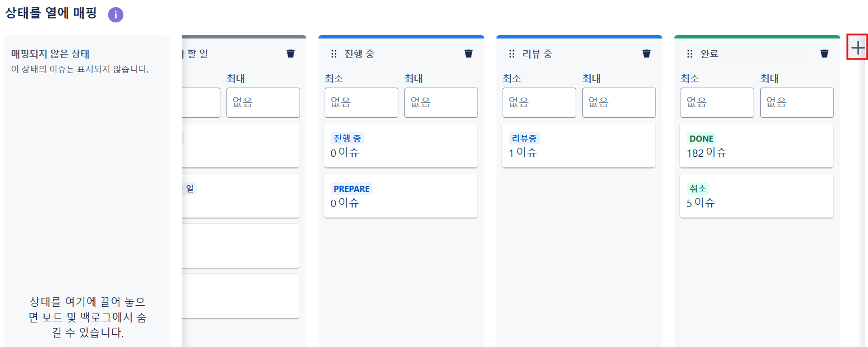This screenshot has height=347, width=868.
Task: Click the 최대 field in 진행 중 column
Action: 441,103
